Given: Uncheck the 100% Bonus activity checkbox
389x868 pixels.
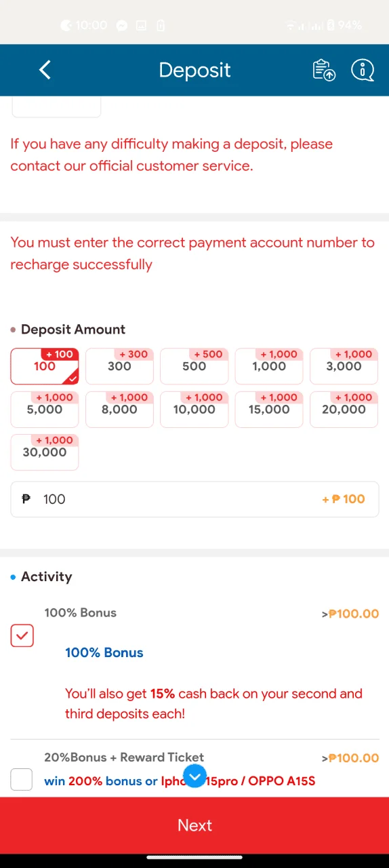Looking at the screenshot, I should coord(22,635).
